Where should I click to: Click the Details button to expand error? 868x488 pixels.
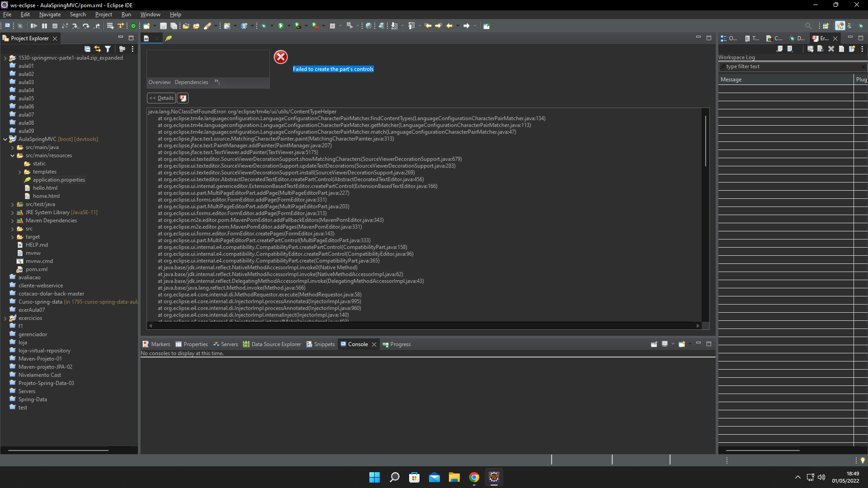[162, 97]
